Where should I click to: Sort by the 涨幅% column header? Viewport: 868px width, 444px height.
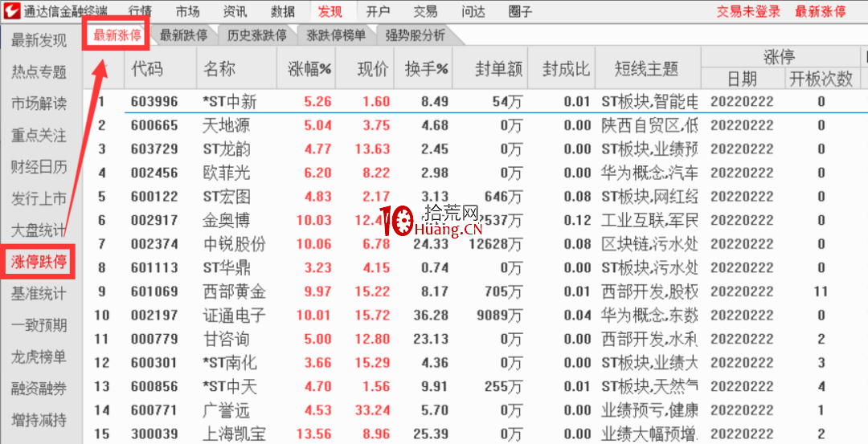pyautogui.click(x=309, y=69)
